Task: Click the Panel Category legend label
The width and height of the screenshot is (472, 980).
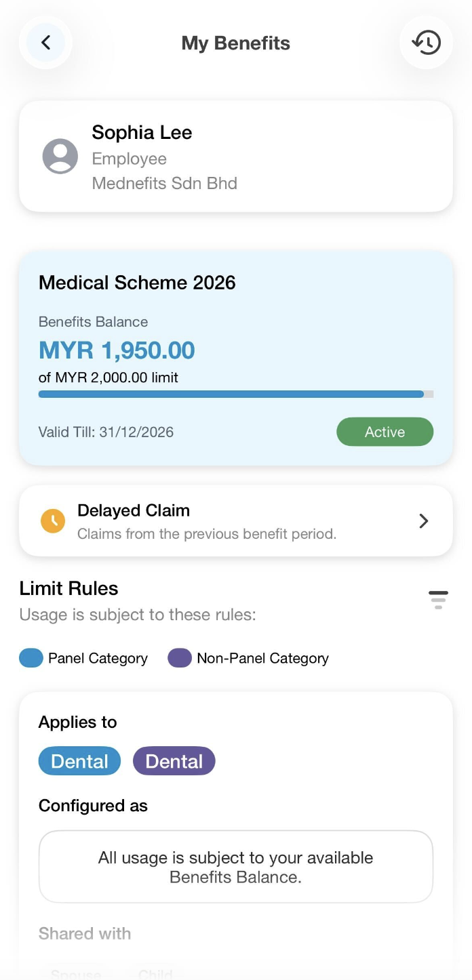Action: coord(98,658)
